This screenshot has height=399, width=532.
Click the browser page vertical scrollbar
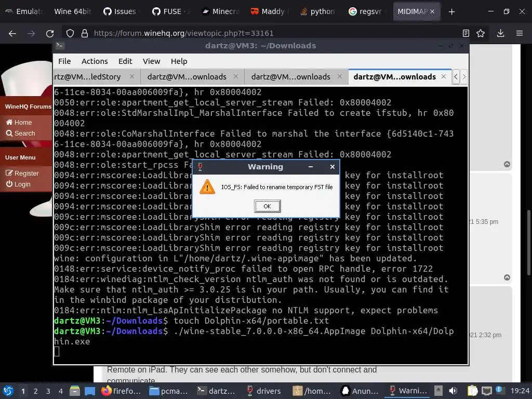pos(528,243)
